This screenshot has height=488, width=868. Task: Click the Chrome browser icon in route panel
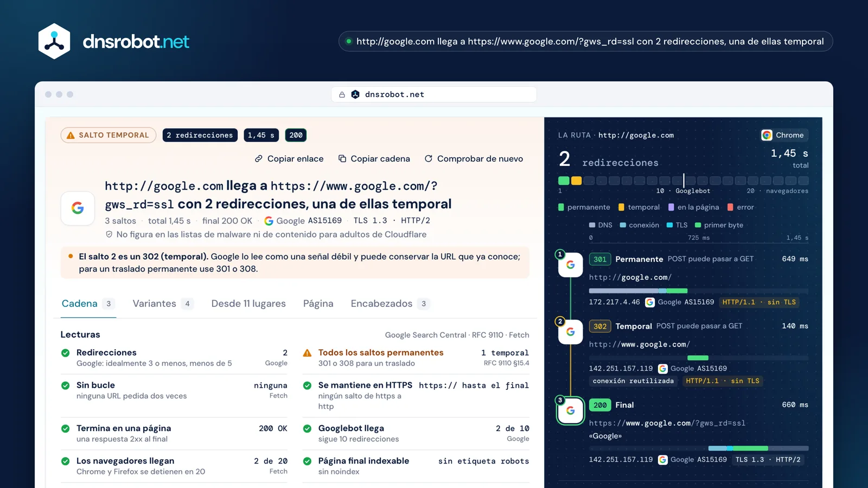[x=767, y=135]
